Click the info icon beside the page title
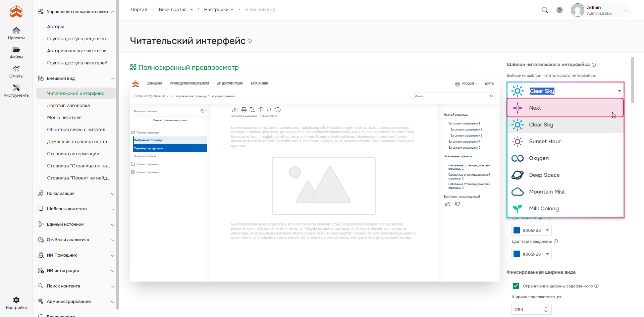This screenshot has width=644, height=317. click(x=250, y=41)
